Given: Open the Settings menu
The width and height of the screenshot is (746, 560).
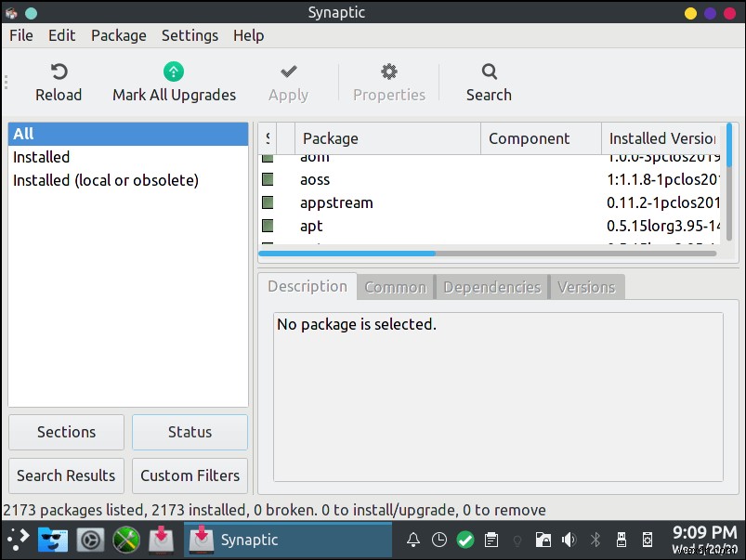Looking at the screenshot, I should (190, 35).
